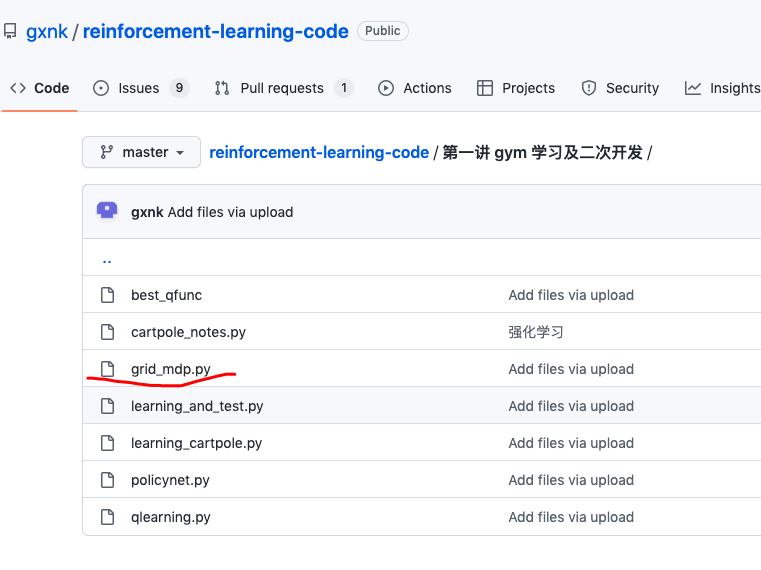
Task: Click the Issues circle icon
Action: coord(101,88)
